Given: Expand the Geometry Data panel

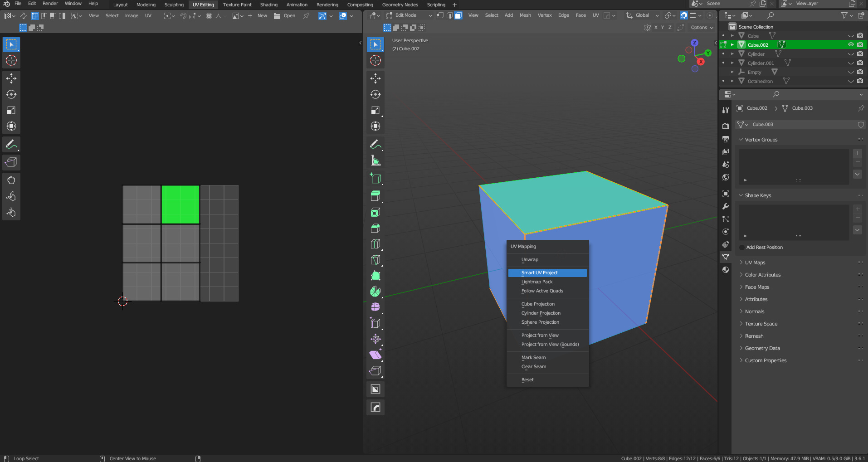Looking at the screenshot, I should click(x=762, y=348).
